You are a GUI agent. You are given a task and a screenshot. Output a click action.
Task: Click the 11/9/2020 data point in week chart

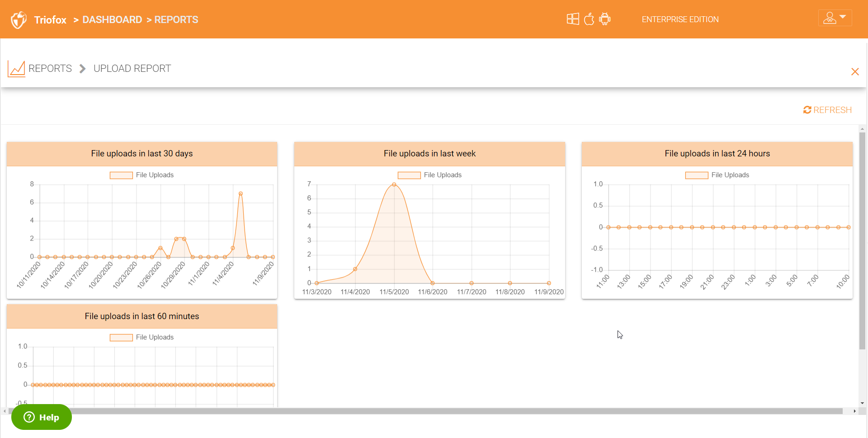pyautogui.click(x=549, y=283)
